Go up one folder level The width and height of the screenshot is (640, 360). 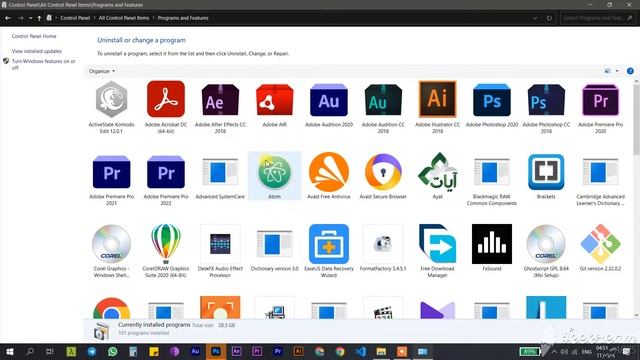(x=39, y=18)
